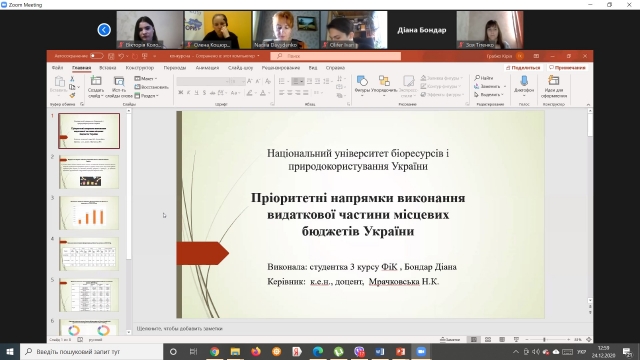Click the Arrange objects icon

(384, 81)
